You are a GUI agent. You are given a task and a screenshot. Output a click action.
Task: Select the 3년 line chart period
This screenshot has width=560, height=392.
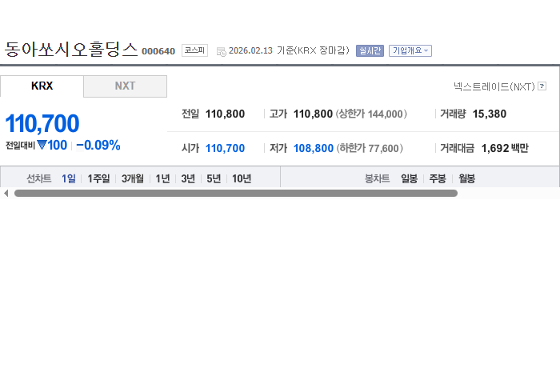click(x=188, y=178)
